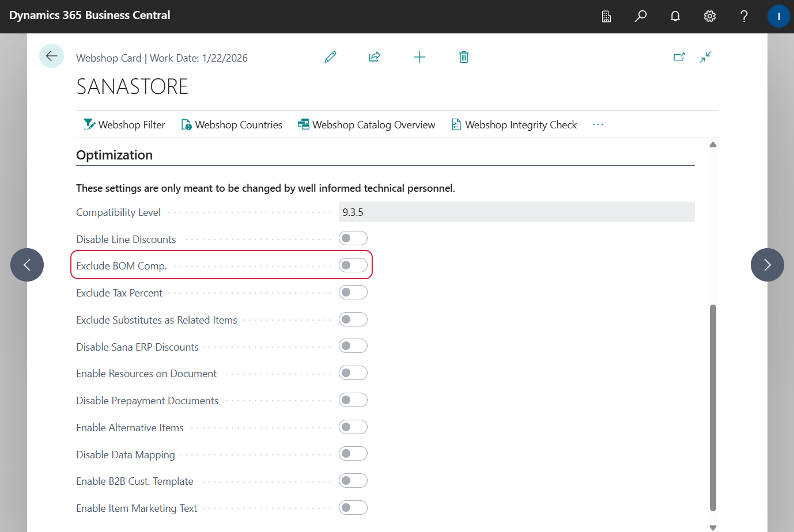Open the Webshop Filter action

124,124
